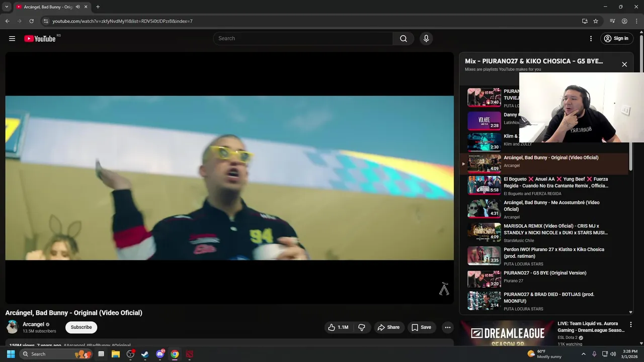
Task: Open the weather widget showing 60°F
Action: (x=544, y=354)
